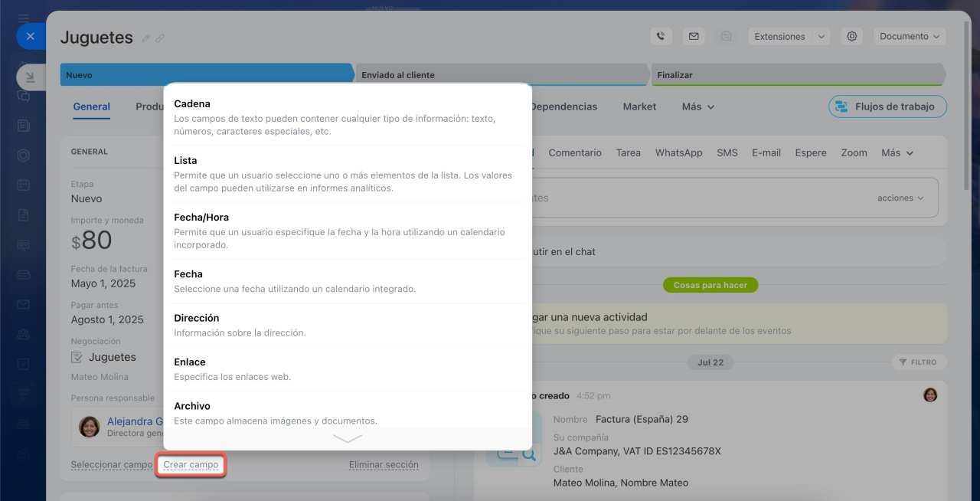The image size is (980, 501).
Task: Edit the Juguetes title with the pencil icon
Action: point(146,38)
